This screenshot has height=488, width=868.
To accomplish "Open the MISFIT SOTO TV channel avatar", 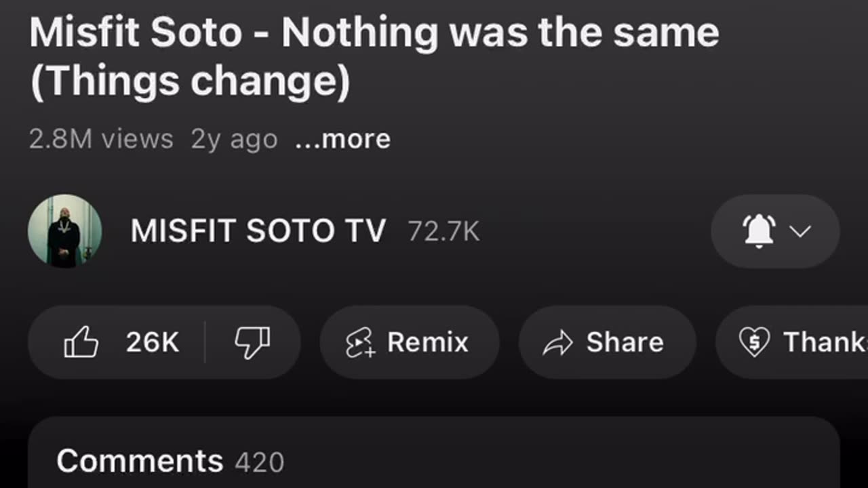I will click(x=65, y=231).
